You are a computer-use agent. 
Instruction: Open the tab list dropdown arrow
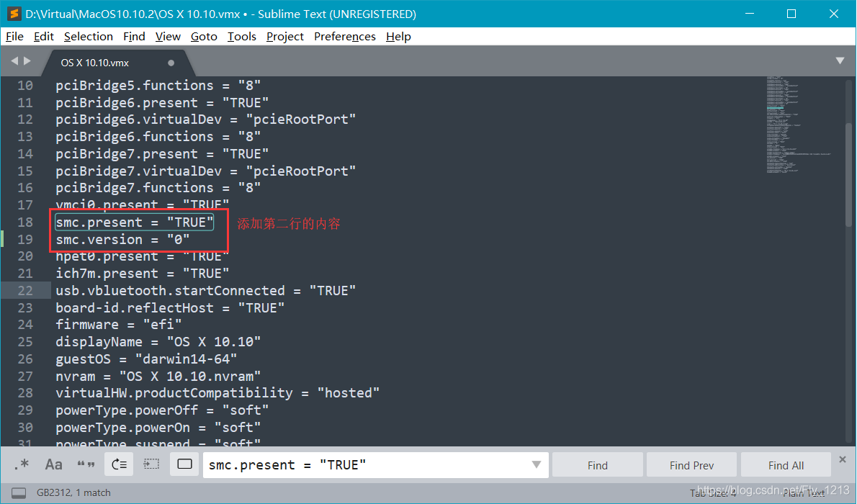click(x=840, y=60)
